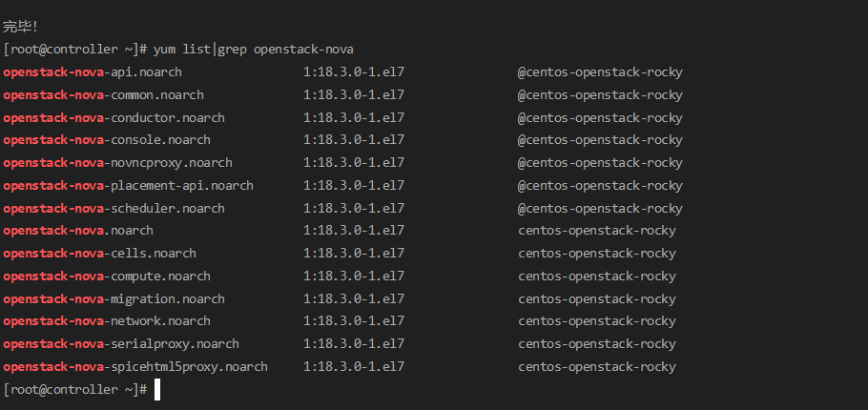Click the openstack-nova-migration.noarch package name

114,298
